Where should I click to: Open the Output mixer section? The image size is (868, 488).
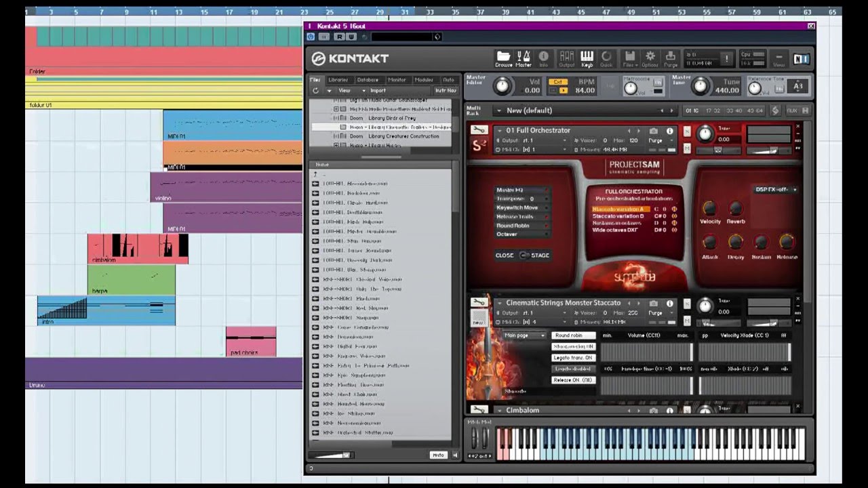(566, 59)
